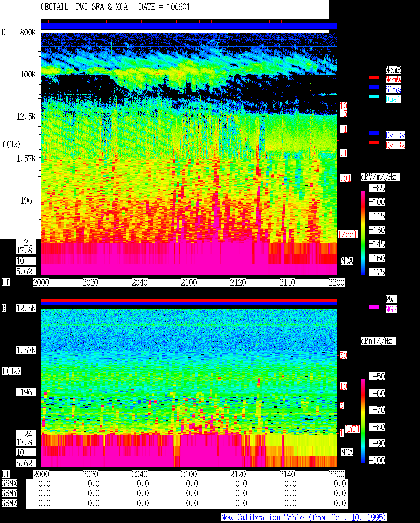Click the red .01 density scale value
The height and width of the screenshot is (523, 420).
pos(345,179)
